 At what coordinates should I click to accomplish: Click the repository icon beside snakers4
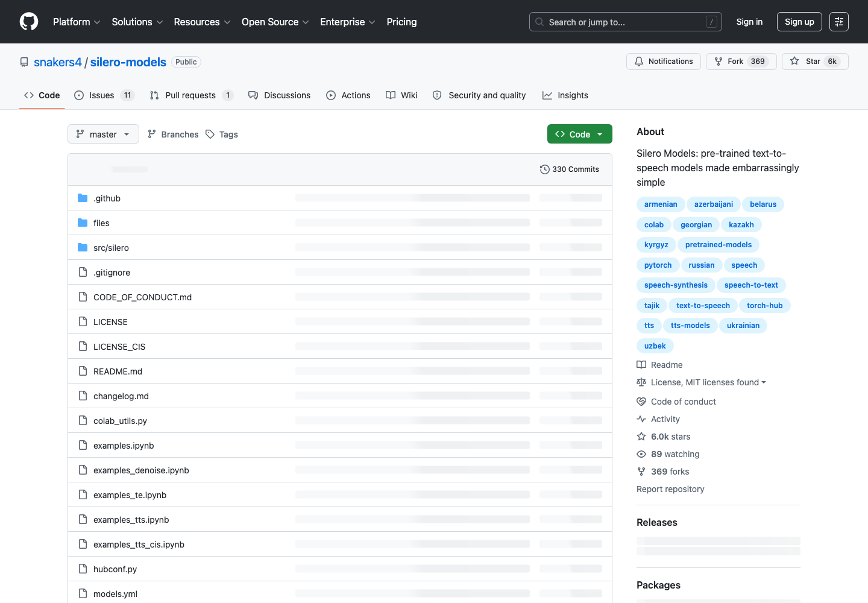pyautogui.click(x=24, y=62)
